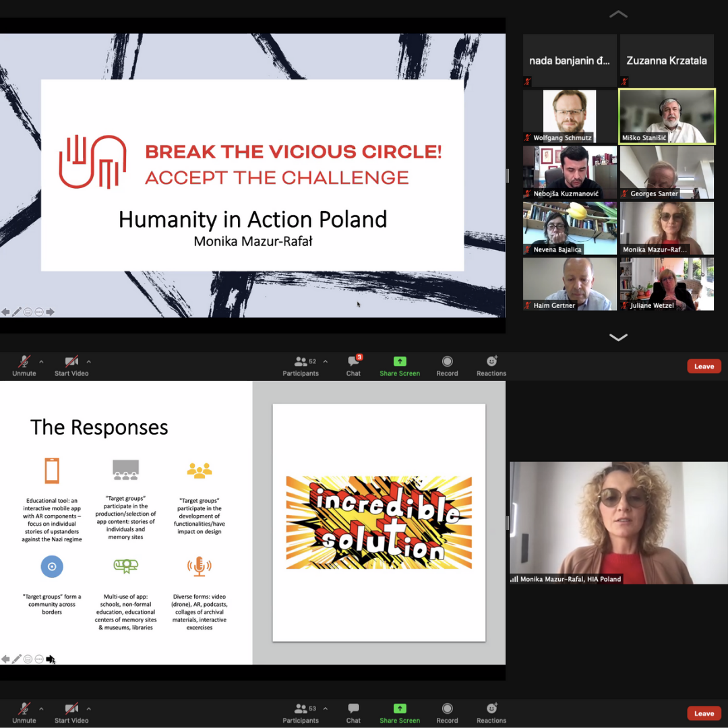Advance to next slide from the title slide
Screen dimensions: 728x728
click(50, 312)
